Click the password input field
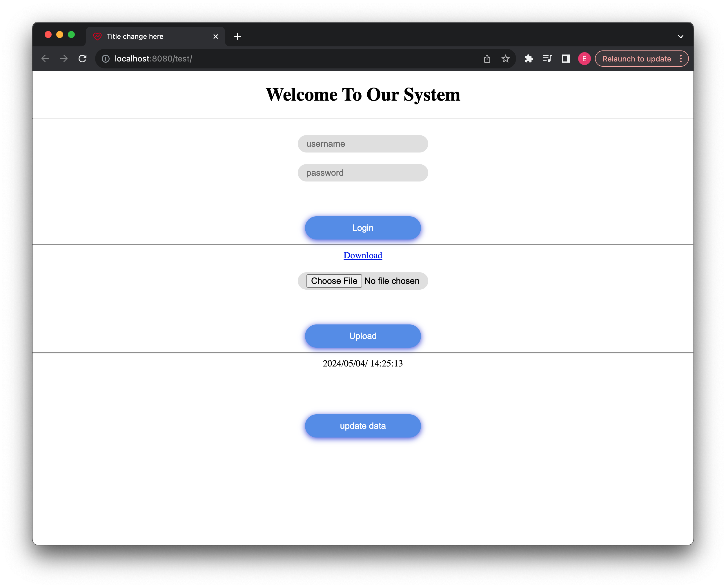This screenshot has width=726, height=588. 363,173
